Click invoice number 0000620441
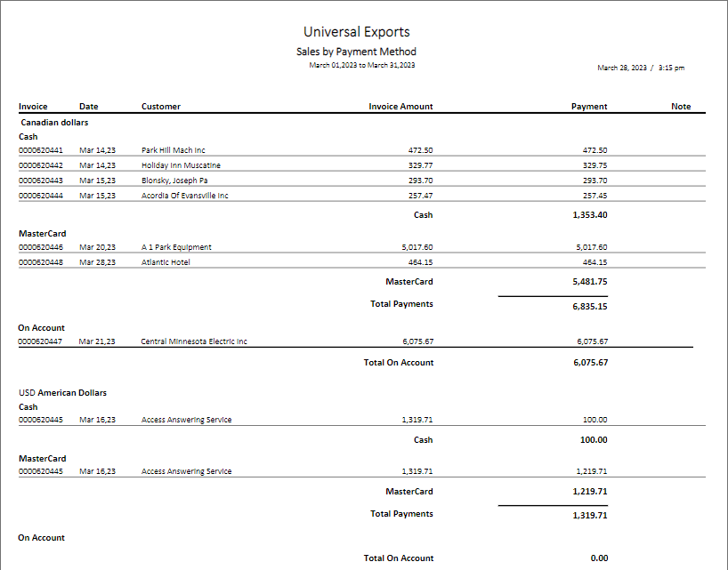 [x=40, y=150]
